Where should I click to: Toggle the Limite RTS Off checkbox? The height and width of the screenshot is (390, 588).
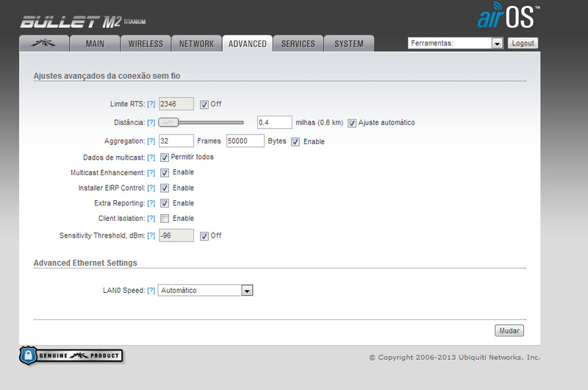tap(204, 104)
